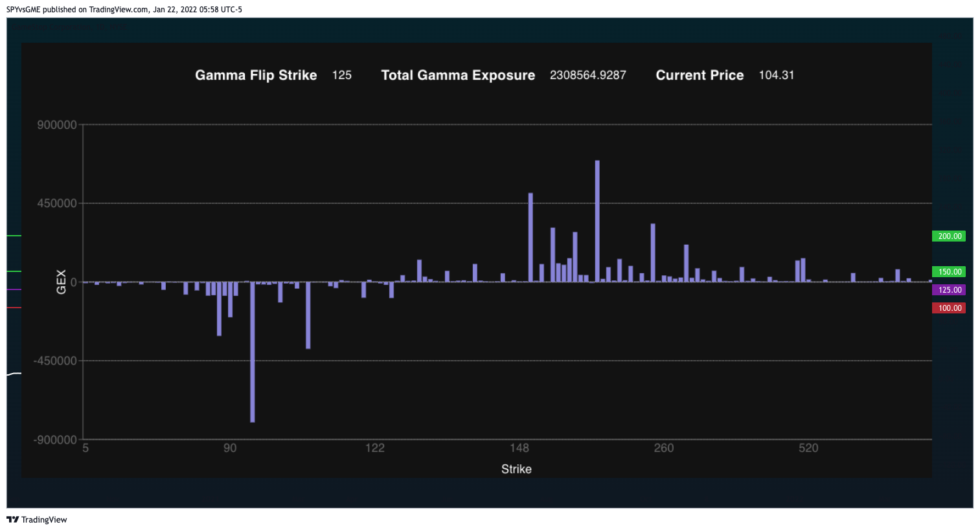Click the -450000 y-axis tick label

[x=55, y=361]
